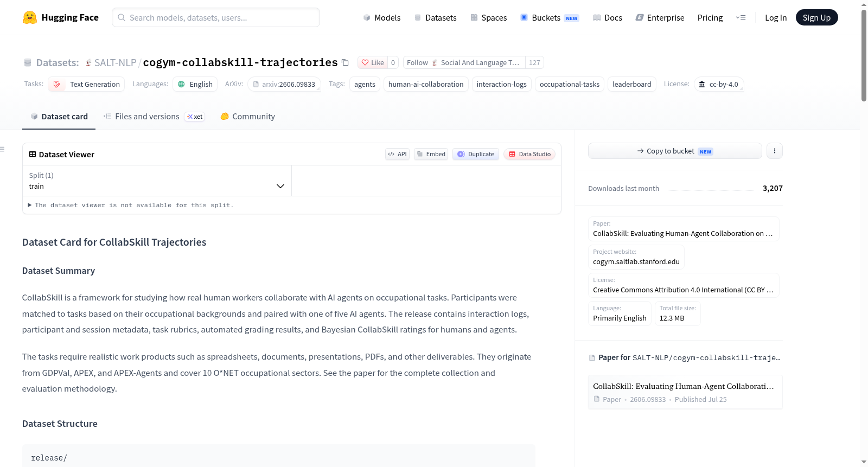View the like count number

(393, 62)
